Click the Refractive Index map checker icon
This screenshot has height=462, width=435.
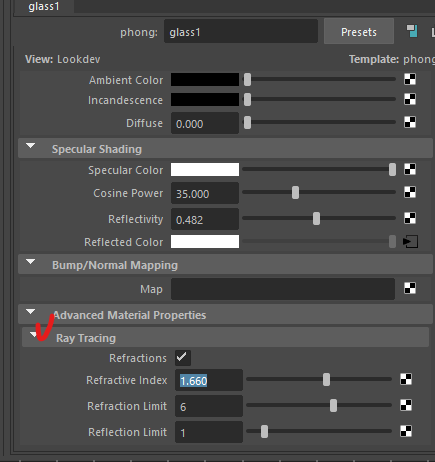point(406,379)
